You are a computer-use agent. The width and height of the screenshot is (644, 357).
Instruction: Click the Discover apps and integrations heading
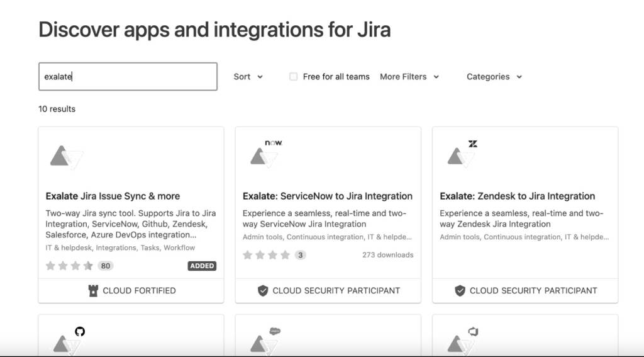[x=214, y=30]
